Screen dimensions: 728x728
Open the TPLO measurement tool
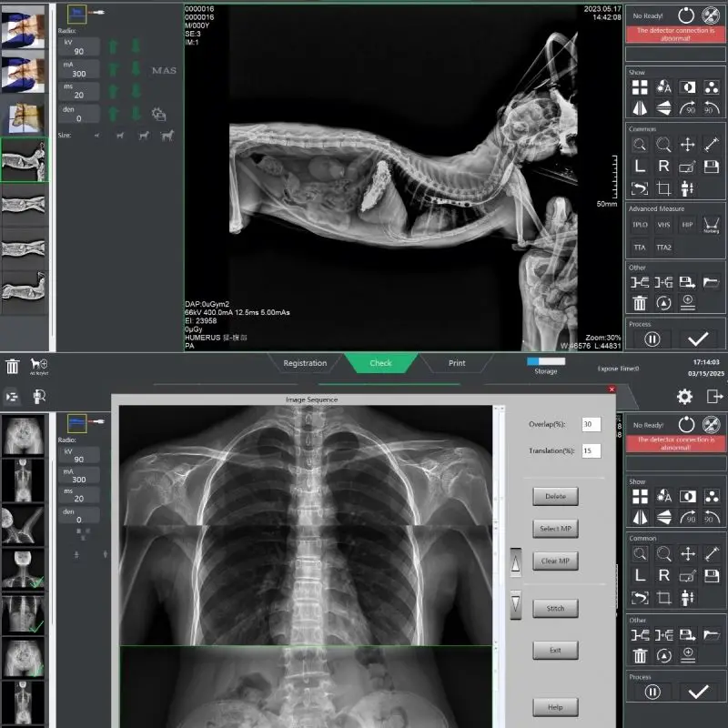[640, 225]
